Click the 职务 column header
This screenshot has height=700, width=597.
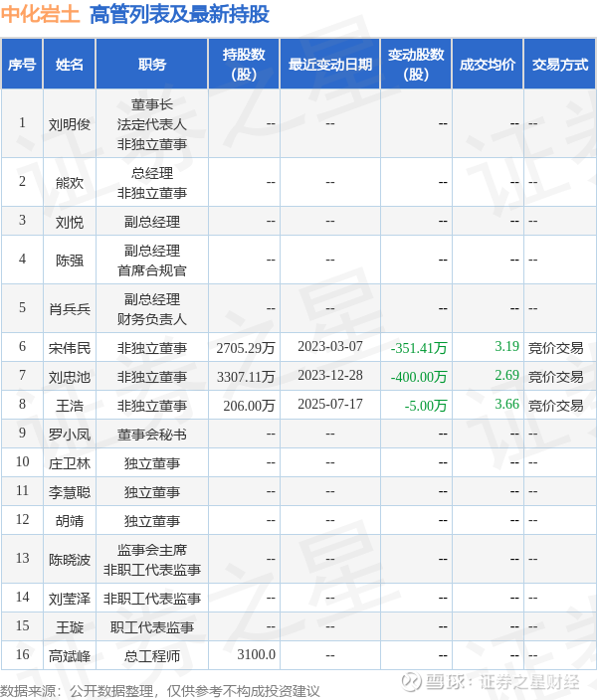click(x=152, y=65)
